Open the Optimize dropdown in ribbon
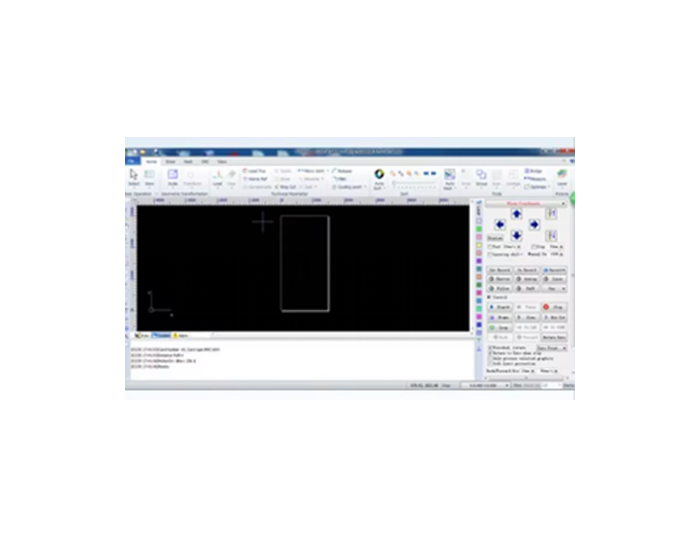This screenshot has width=700, height=560. (x=537, y=186)
